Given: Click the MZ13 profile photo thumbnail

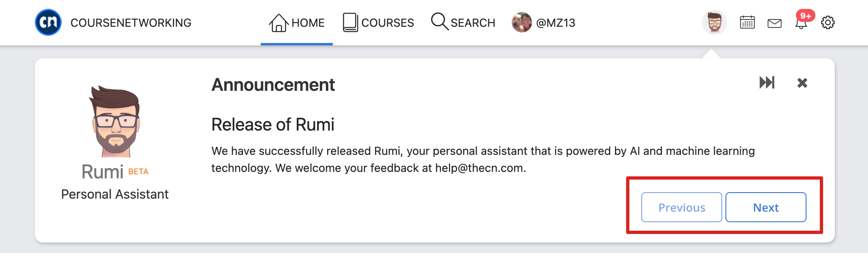Looking at the screenshot, I should click(x=522, y=22).
